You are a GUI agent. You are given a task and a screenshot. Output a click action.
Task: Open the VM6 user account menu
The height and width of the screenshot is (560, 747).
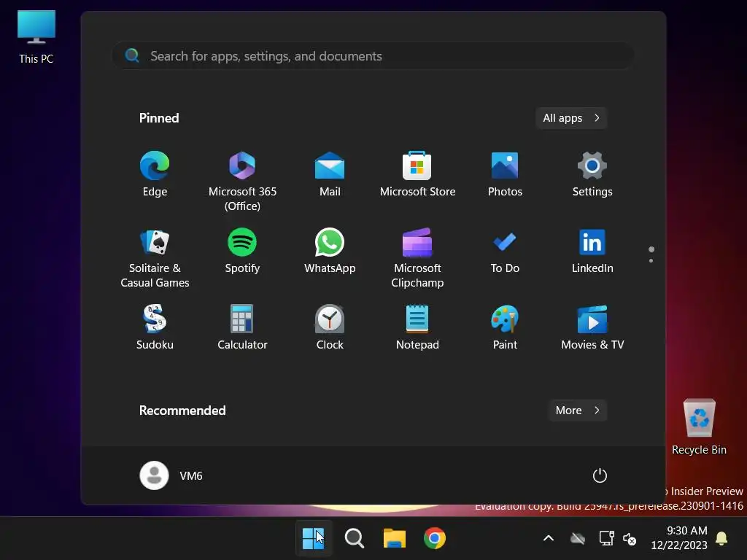pyautogui.click(x=171, y=475)
